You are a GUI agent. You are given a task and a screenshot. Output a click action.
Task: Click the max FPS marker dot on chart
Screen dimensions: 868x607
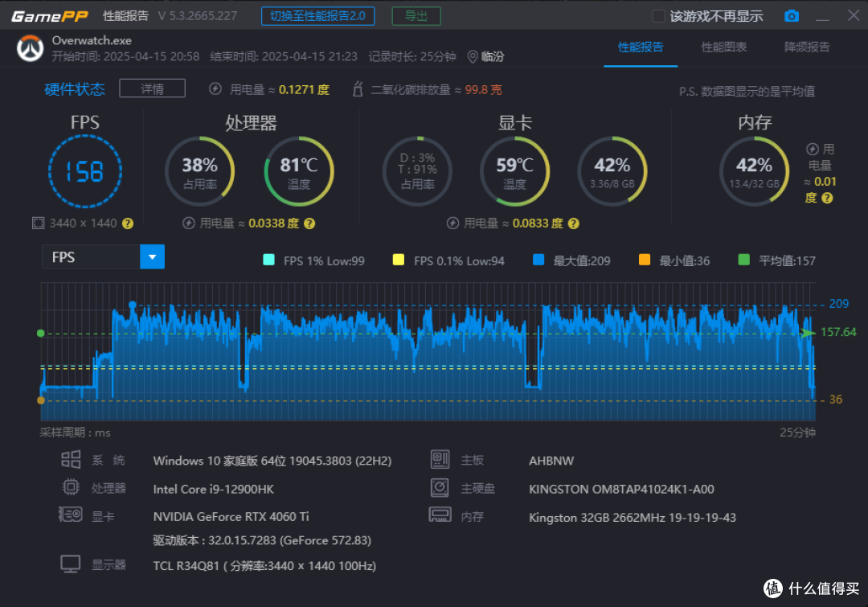(x=133, y=306)
